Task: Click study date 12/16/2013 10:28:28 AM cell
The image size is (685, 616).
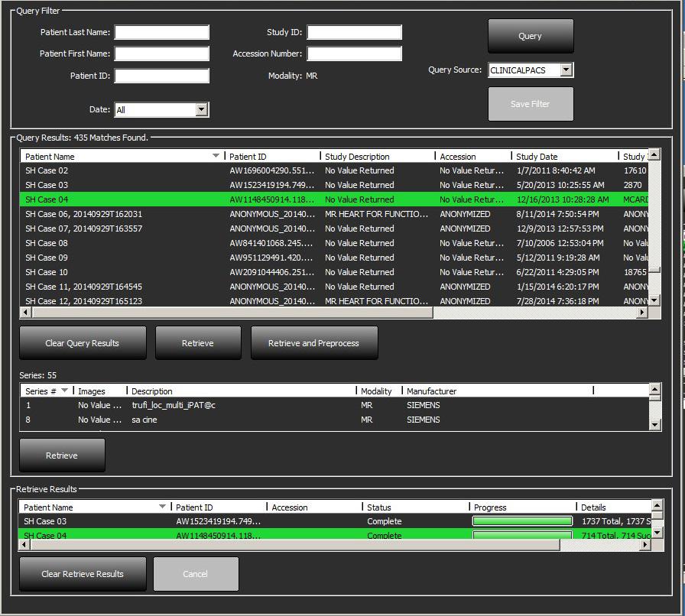Action: click(x=563, y=199)
